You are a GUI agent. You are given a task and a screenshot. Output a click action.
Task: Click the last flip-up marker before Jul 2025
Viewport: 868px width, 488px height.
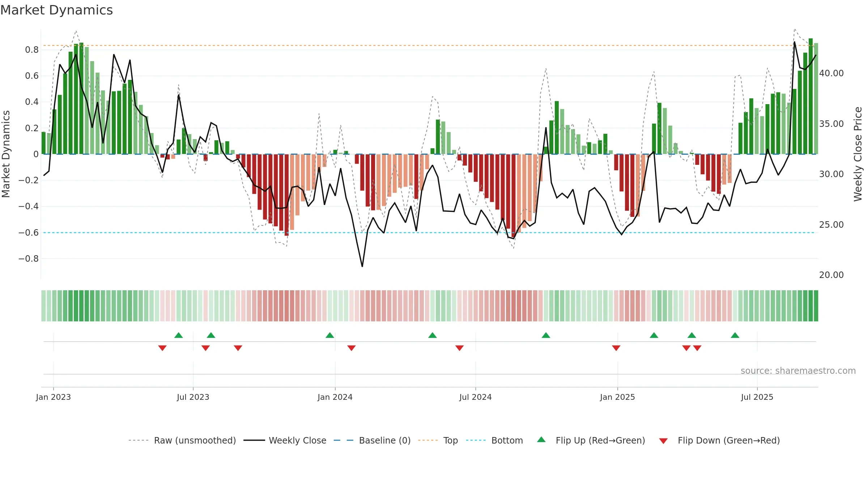pyautogui.click(x=735, y=335)
